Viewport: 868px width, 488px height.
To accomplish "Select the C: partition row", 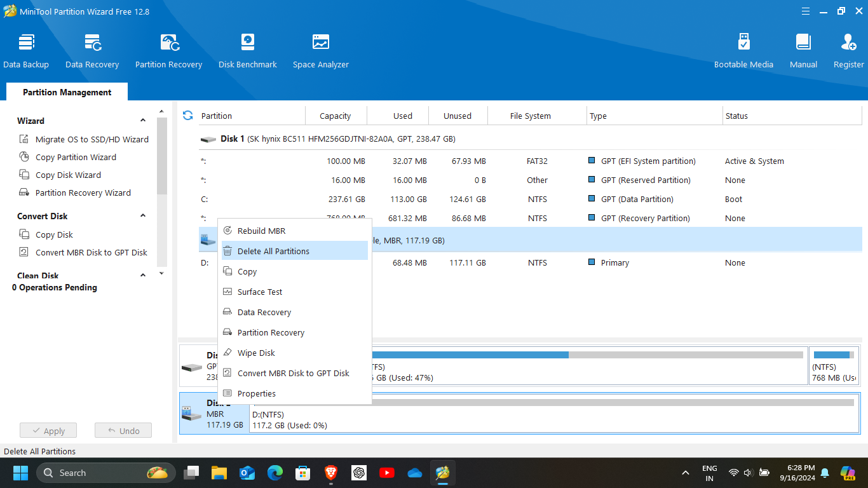I will click(530, 199).
